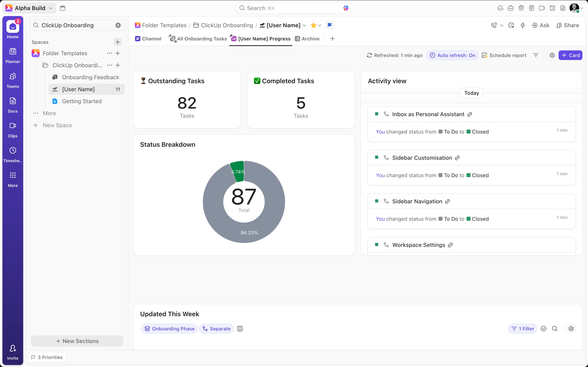Screen dimensions: 588x367
Task: Open the dashboard settings gear icon
Action: tap(552, 55)
